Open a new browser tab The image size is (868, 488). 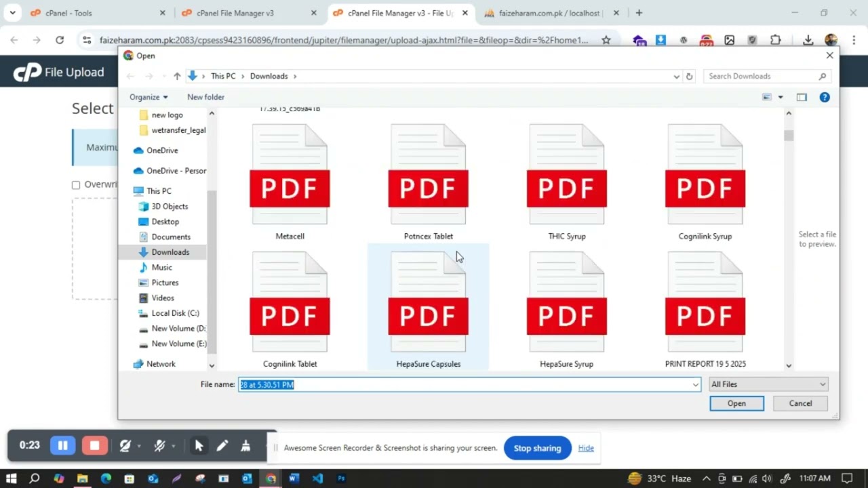coord(639,13)
